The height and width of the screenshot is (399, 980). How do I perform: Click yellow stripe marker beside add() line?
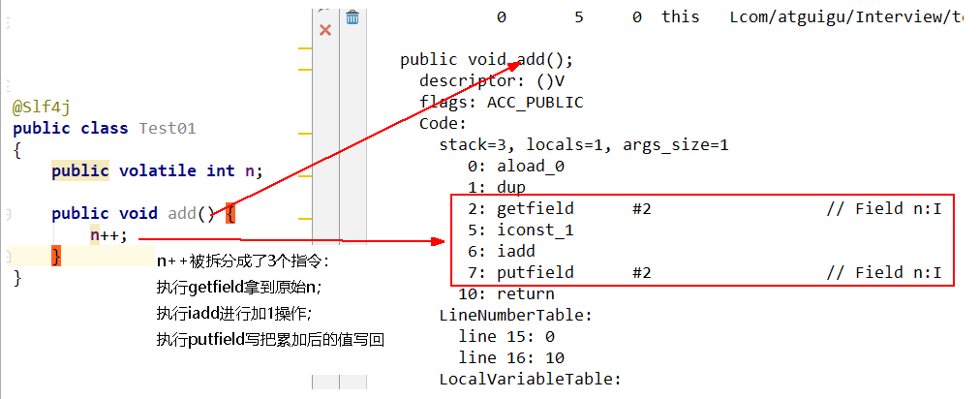pyautogui.click(x=305, y=218)
